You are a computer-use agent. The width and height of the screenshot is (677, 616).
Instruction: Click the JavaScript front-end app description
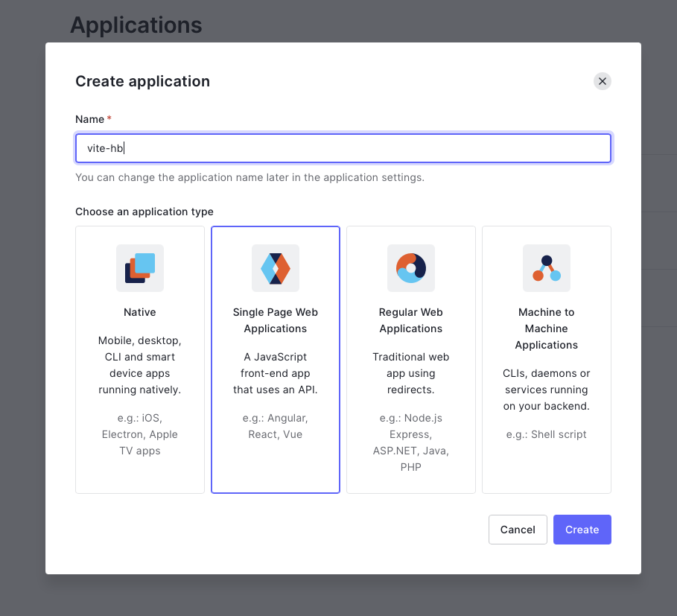(275, 373)
